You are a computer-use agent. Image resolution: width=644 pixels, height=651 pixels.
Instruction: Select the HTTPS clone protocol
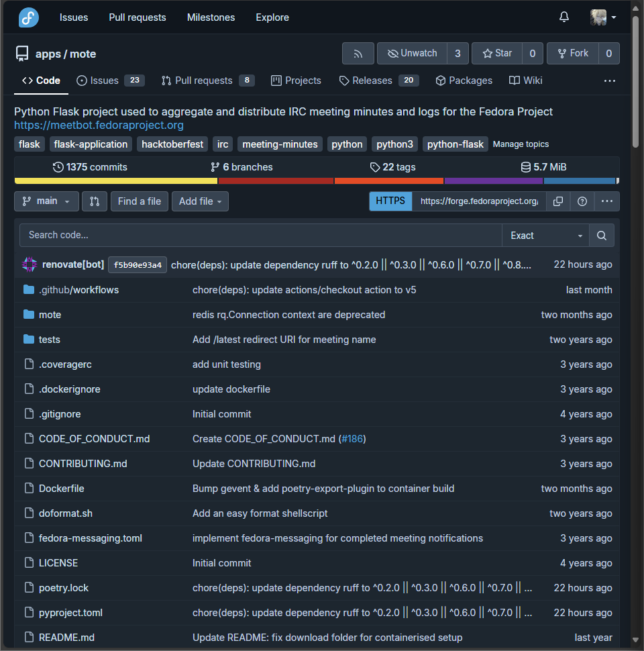tap(390, 201)
